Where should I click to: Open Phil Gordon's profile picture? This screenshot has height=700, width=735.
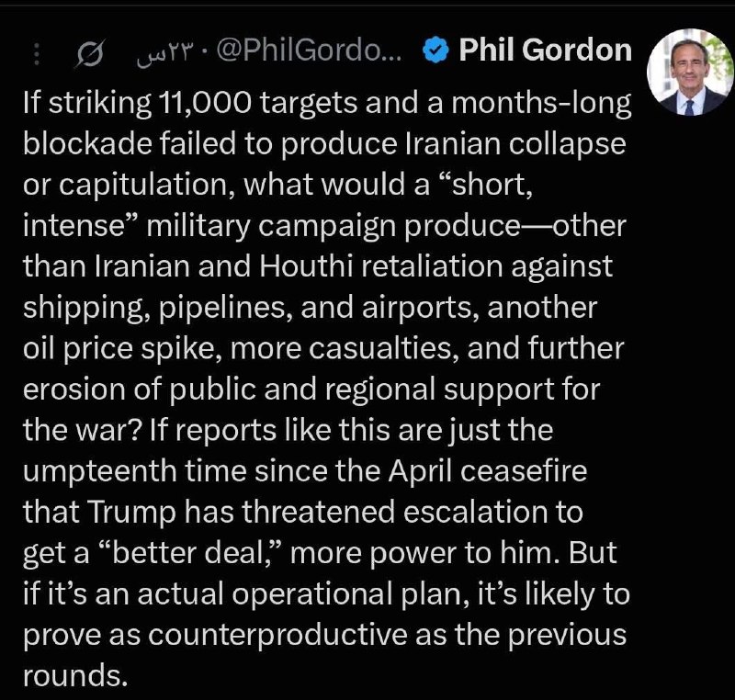(690, 72)
